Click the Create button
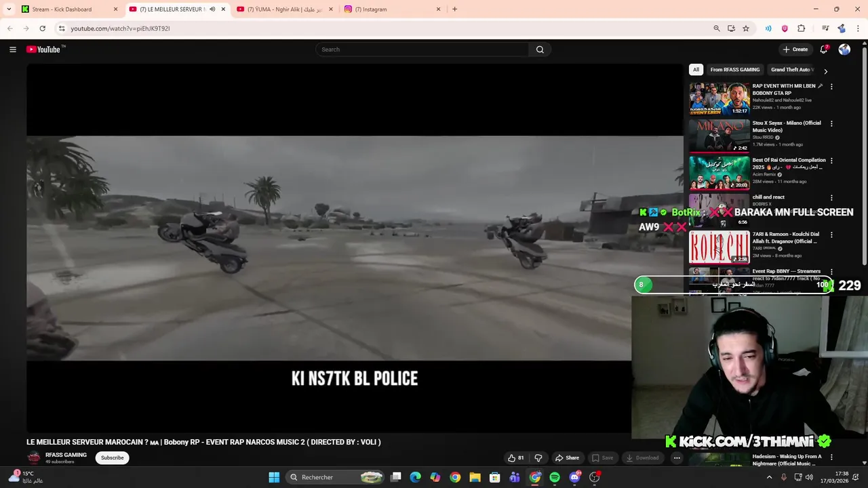This screenshot has height=488, width=868. click(x=795, y=49)
